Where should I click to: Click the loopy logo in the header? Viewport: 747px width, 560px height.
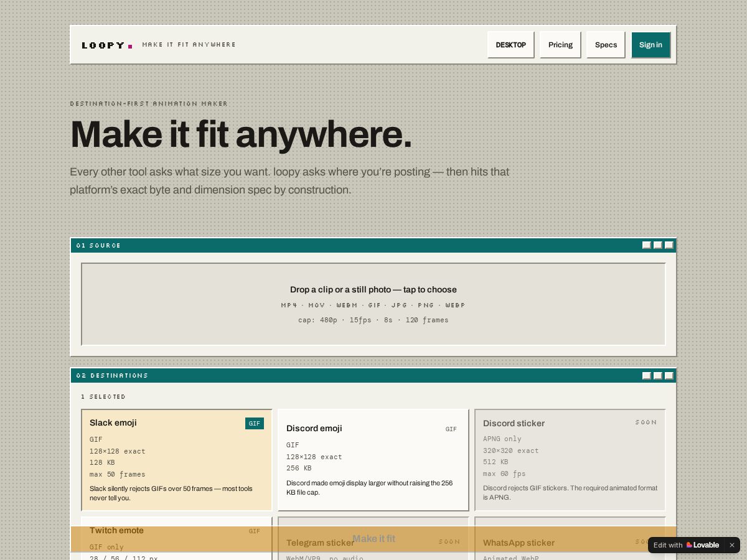pos(107,45)
